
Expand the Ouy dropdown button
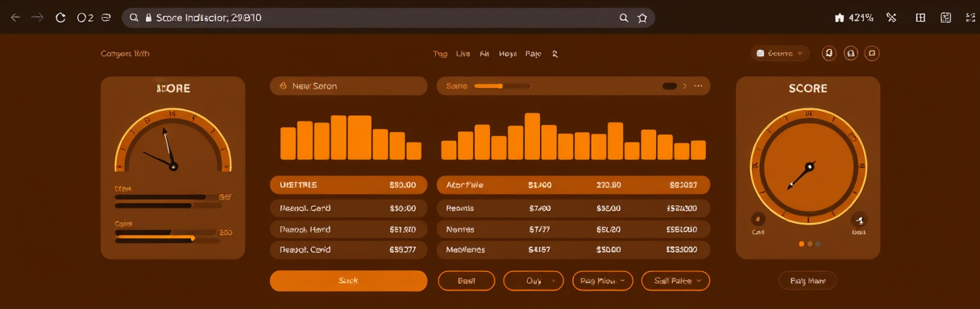coord(533,281)
